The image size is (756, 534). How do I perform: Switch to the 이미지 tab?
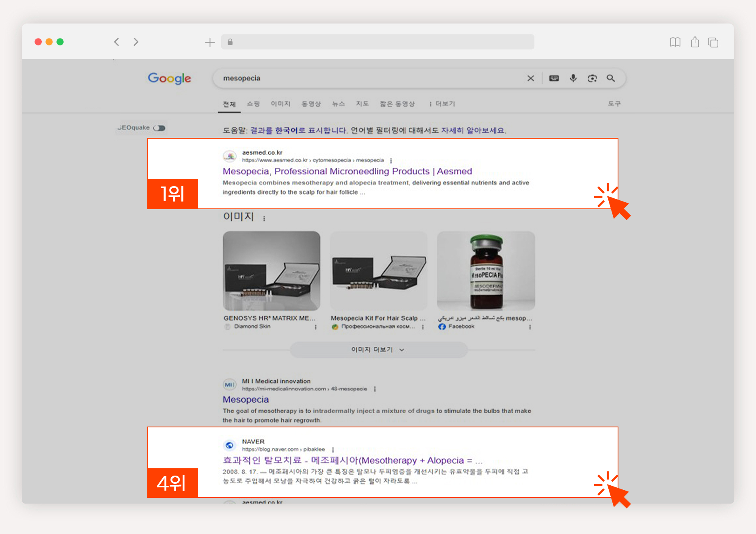(x=280, y=104)
